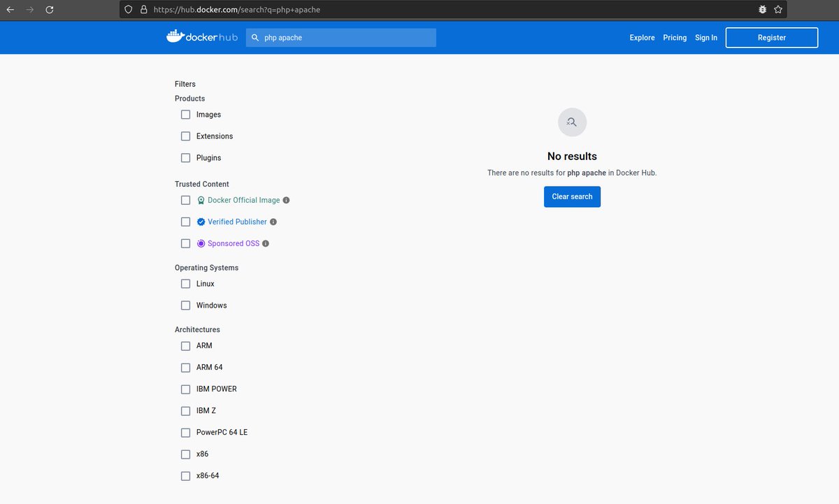Open the Explore menu item
This screenshot has height=504, width=839.
(642, 38)
